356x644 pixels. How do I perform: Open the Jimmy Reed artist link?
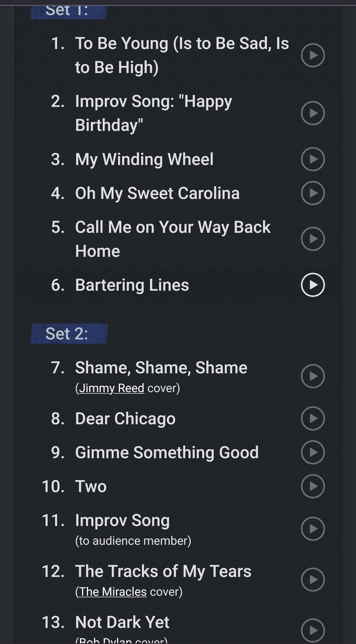tap(112, 388)
